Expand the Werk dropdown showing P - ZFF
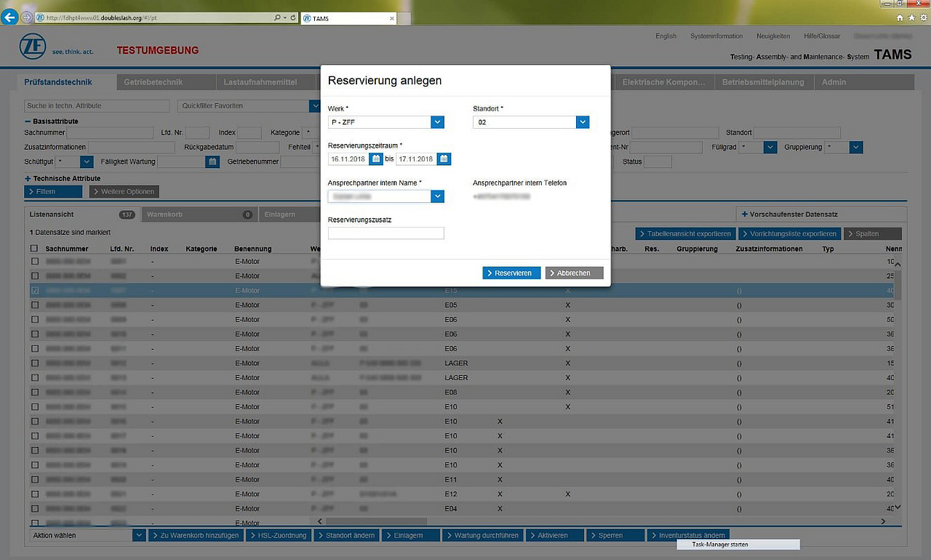Image resolution: width=931 pixels, height=560 pixels. click(437, 122)
